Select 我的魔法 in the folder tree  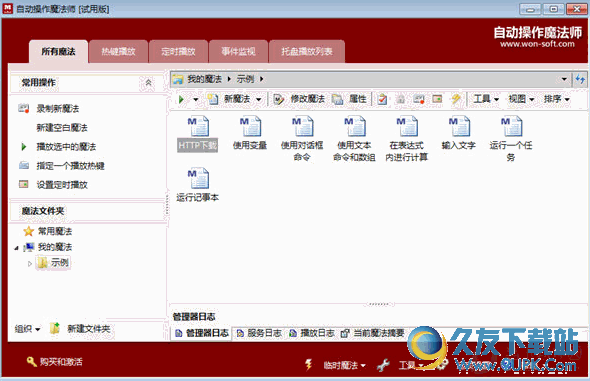(x=55, y=247)
